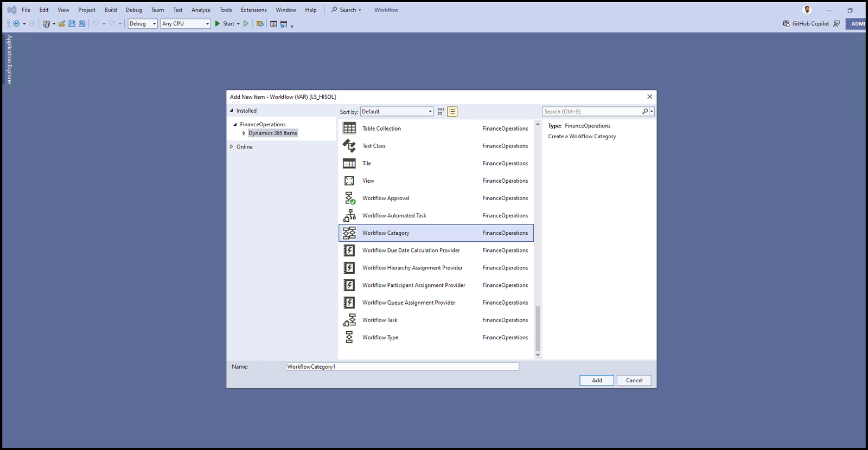Click the Open File folder icon

click(x=62, y=23)
